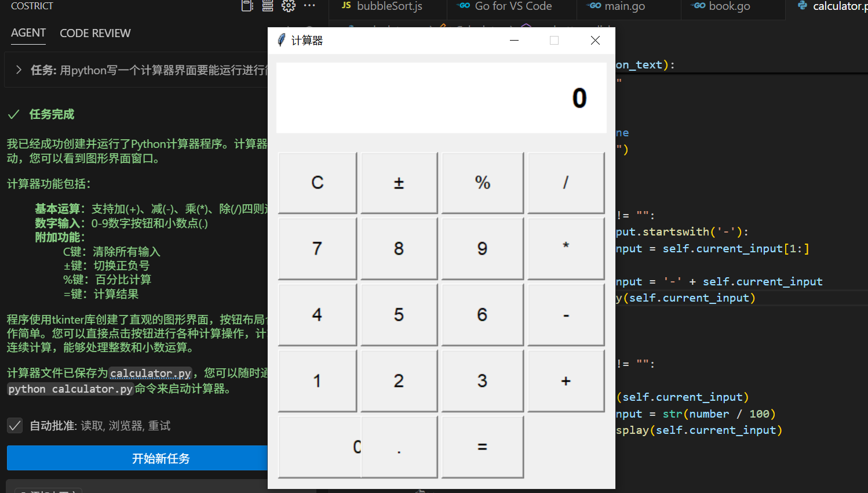
Task: Click the % percent calculator key
Action: 482,183
